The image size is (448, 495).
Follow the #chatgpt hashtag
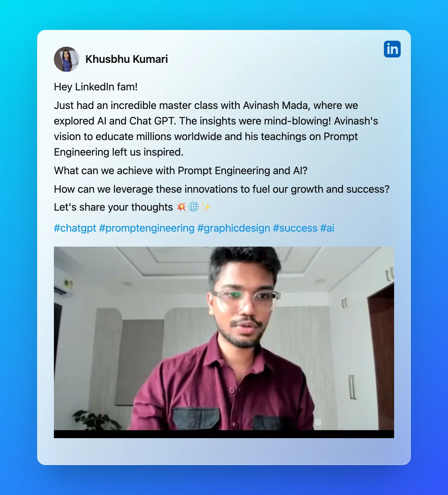pyautogui.click(x=75, y=228)
